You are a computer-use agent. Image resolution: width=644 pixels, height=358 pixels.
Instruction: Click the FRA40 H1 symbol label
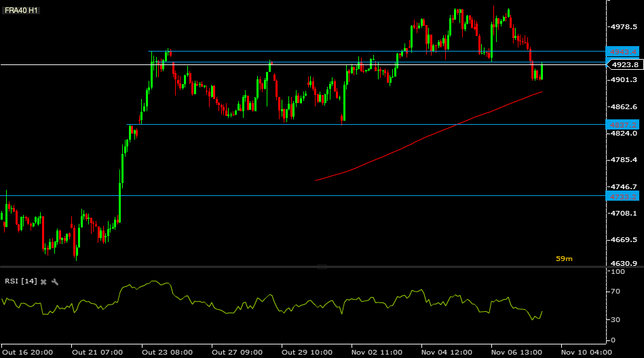coord(21,10)
